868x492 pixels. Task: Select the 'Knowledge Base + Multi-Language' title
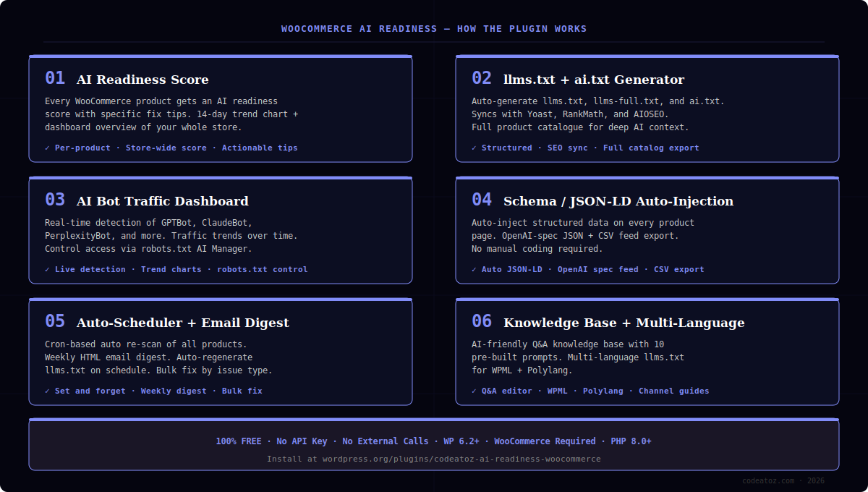coord(624,323)
